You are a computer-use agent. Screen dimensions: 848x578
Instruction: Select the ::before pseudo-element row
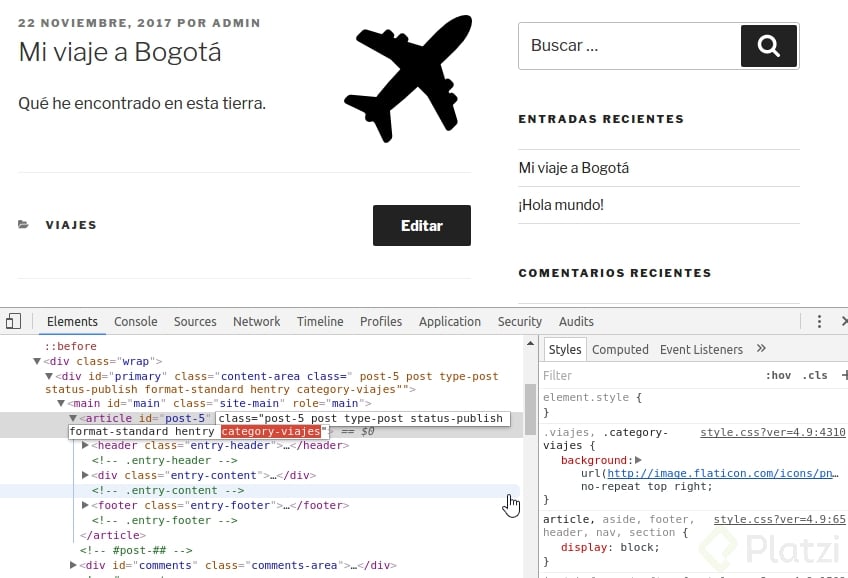[71, 346]
